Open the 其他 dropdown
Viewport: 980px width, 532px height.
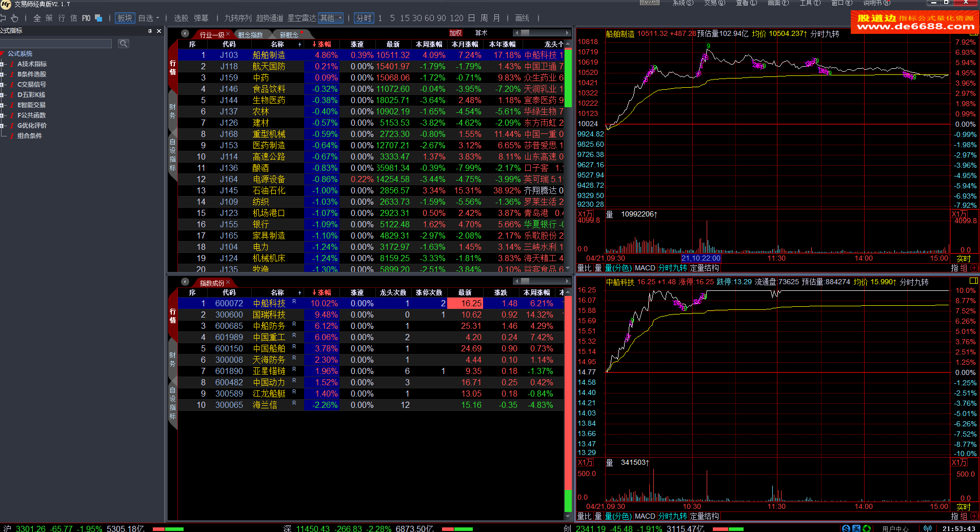coord(331,18)
